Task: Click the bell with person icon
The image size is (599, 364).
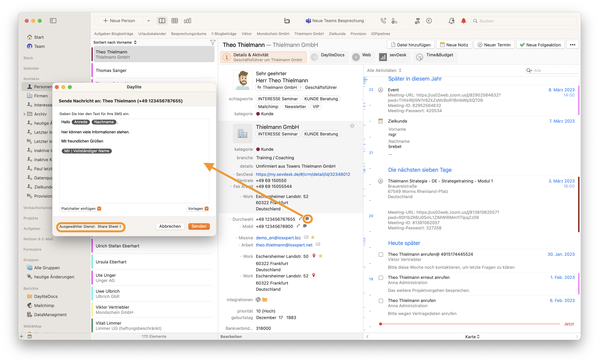Action: pyautogui.click(x=451, y=21)
